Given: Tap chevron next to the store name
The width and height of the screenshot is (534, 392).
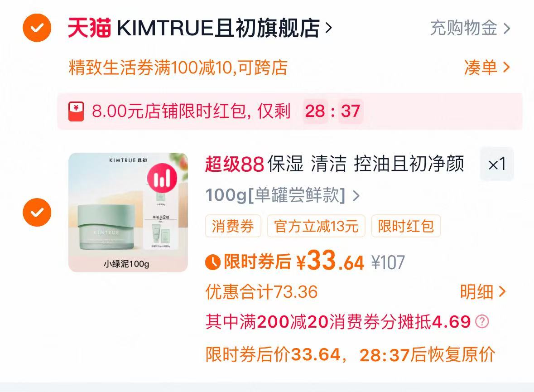Looking at the screenshot, I should [x=328, y=28].
